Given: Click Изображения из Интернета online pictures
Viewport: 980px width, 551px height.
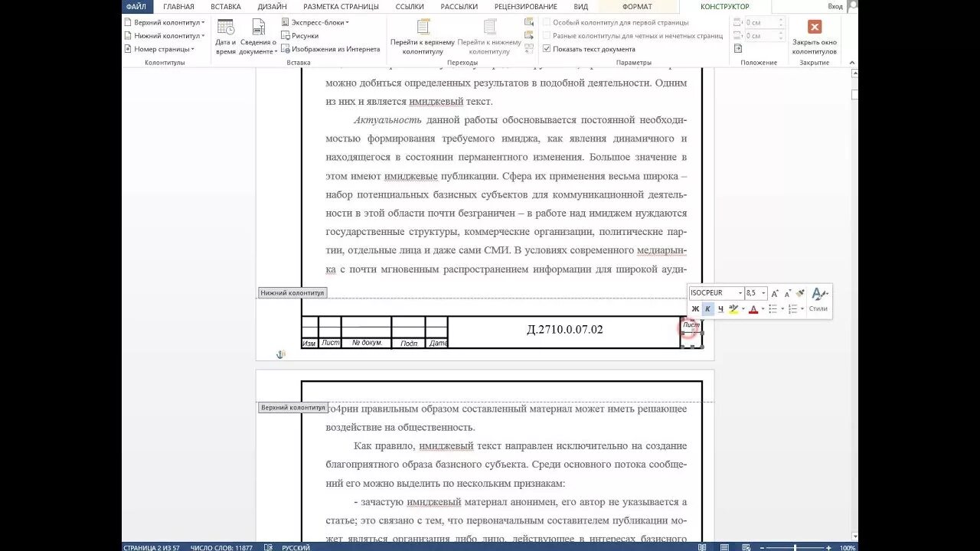Looking at the screenshot, I should coord(330,49).
